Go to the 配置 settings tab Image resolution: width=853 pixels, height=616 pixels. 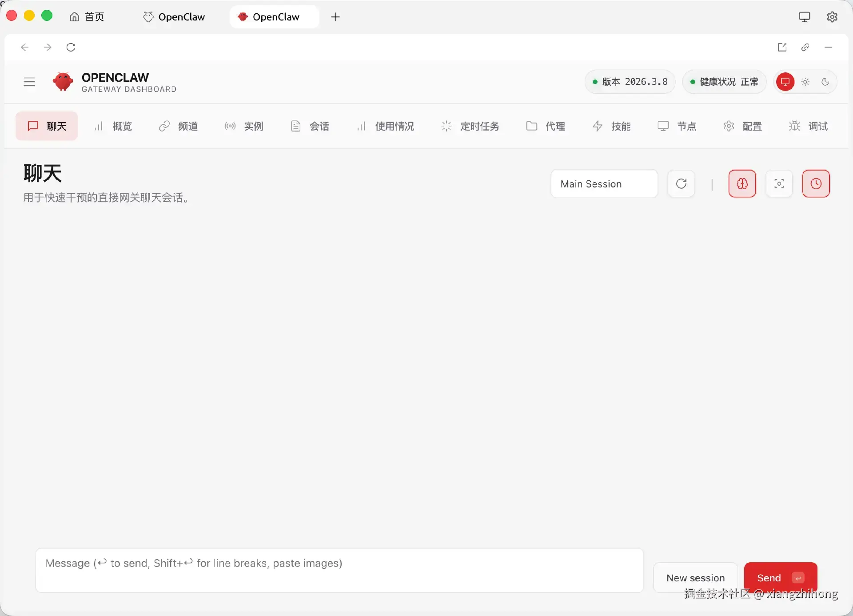pyautogui.click(x=742, y=126)
